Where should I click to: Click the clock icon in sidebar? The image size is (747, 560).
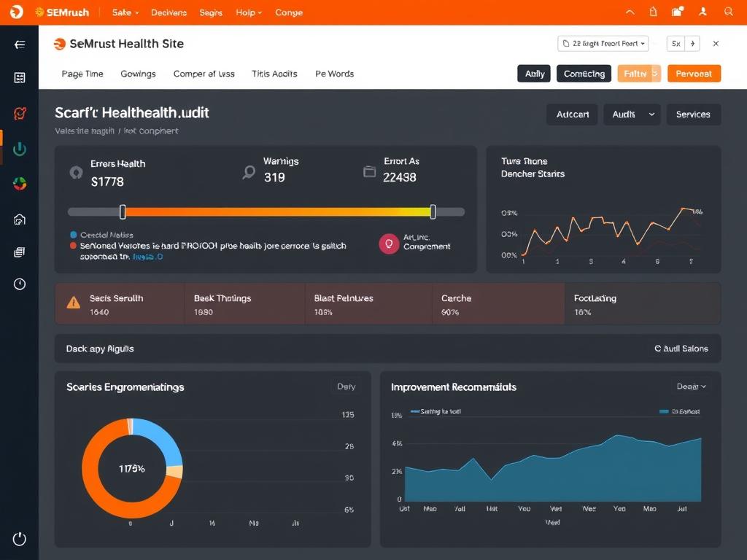pyautogui.click(x=20, y=284)
